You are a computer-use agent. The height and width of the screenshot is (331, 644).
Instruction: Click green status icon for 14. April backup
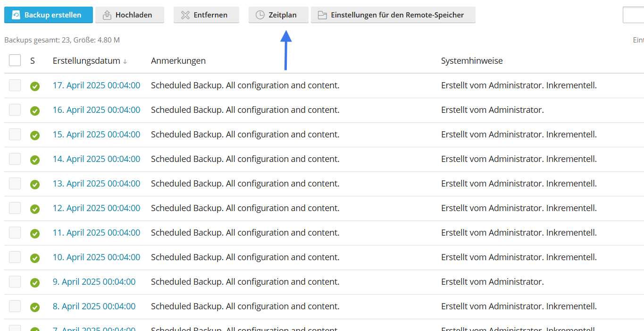[x=35, y=160]
